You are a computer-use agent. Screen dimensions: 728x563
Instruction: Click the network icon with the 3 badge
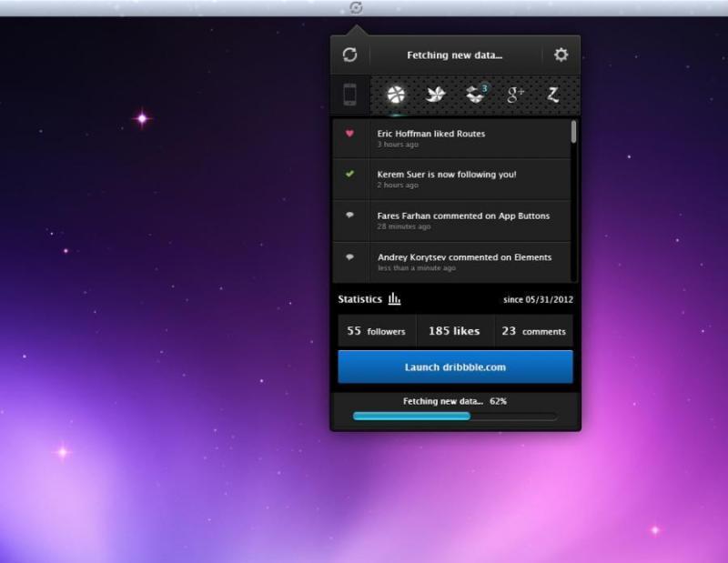[476, 93]
